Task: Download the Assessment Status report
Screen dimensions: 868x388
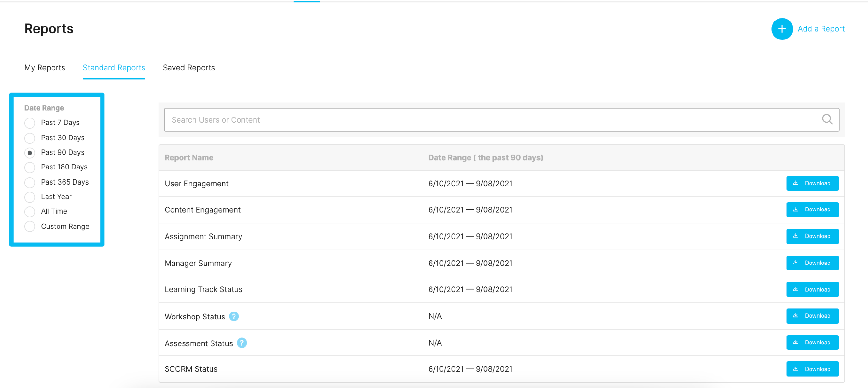Action: point(812,343)
